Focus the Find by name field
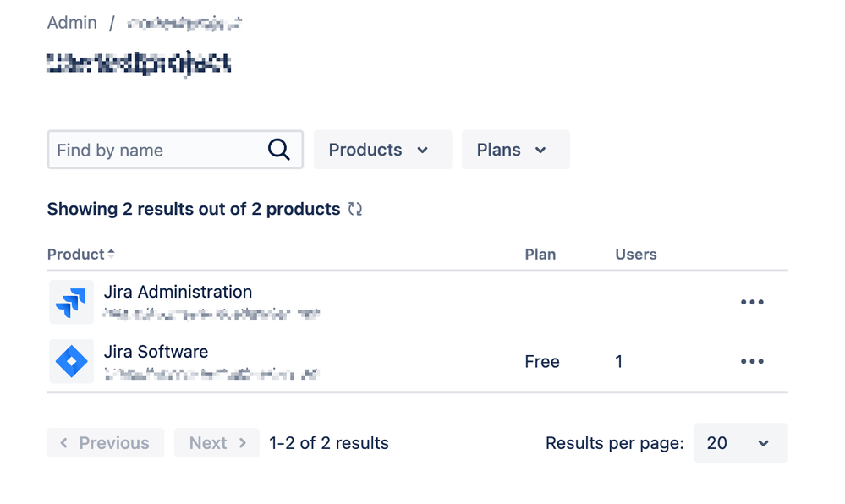The width and height of the screenshot is (845, 504). [175, 150]
